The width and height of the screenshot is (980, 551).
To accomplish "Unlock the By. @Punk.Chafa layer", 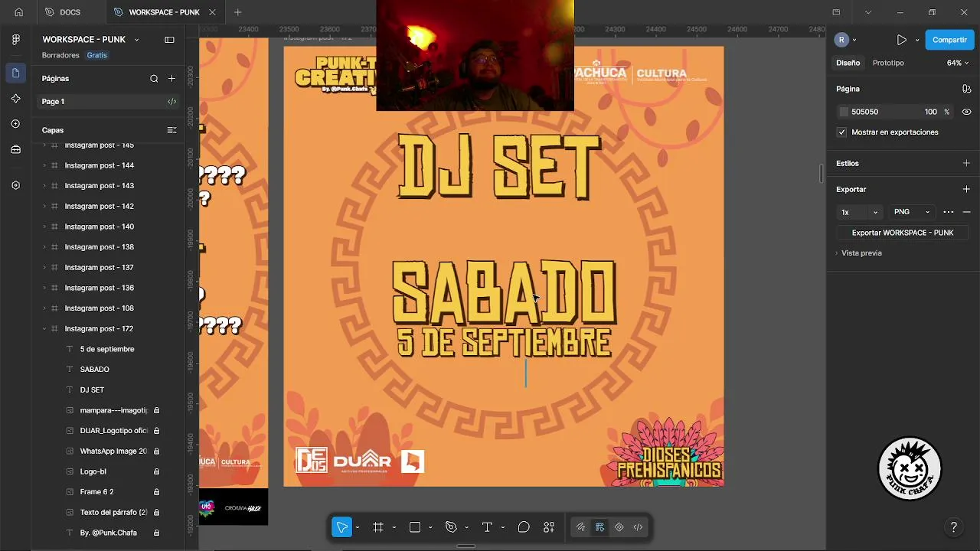I will click(x=156, y=533).
